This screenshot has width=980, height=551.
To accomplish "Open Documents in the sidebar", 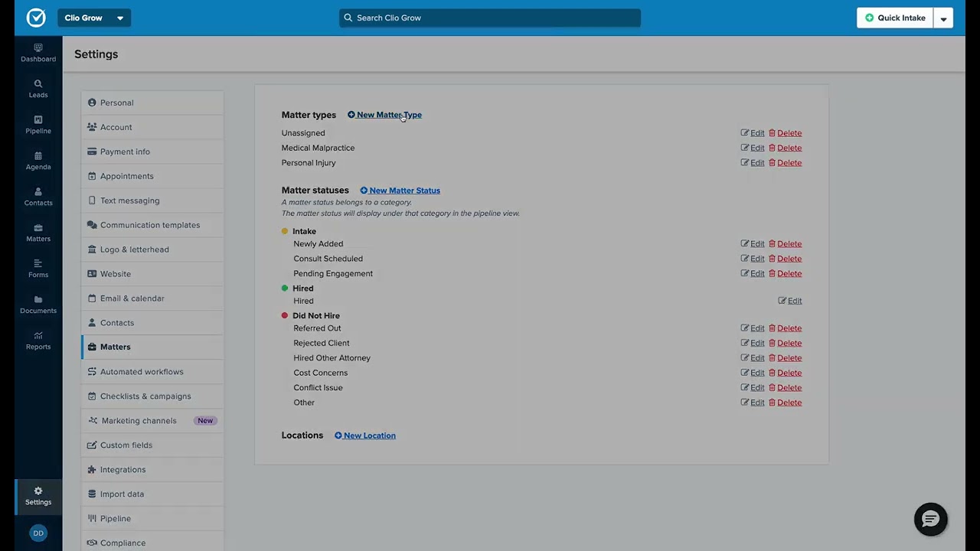I will click(x=38, y=305).
